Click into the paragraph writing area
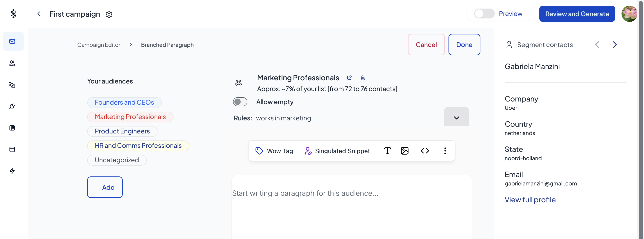 pos(351,207)
